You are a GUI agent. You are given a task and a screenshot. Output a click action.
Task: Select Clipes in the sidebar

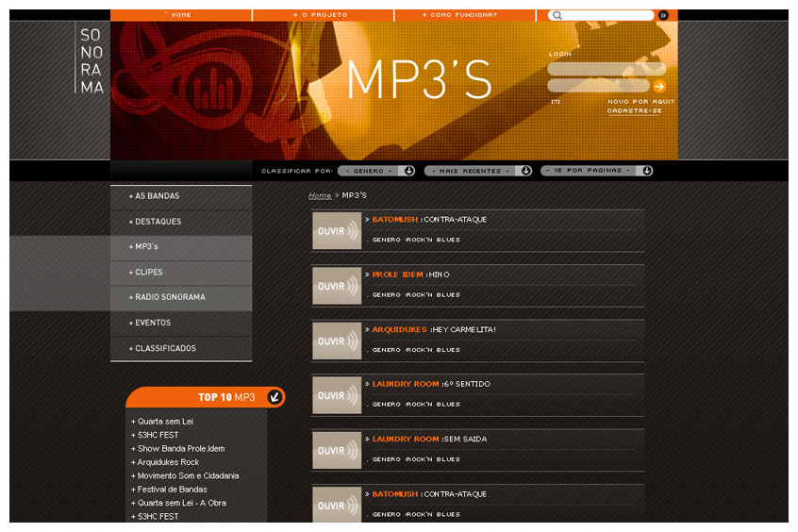181,273
